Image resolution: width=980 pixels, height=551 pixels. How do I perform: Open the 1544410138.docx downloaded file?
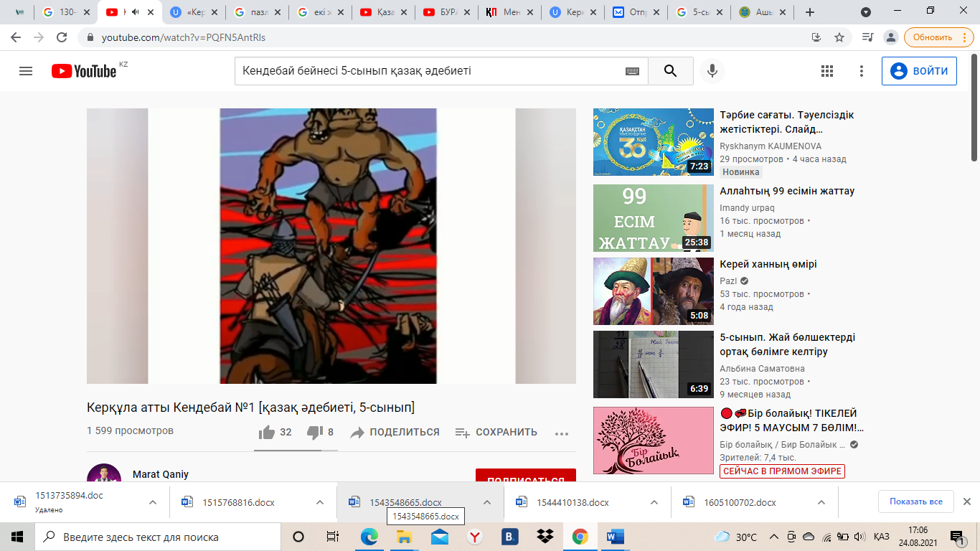click(x=573, y=502)
